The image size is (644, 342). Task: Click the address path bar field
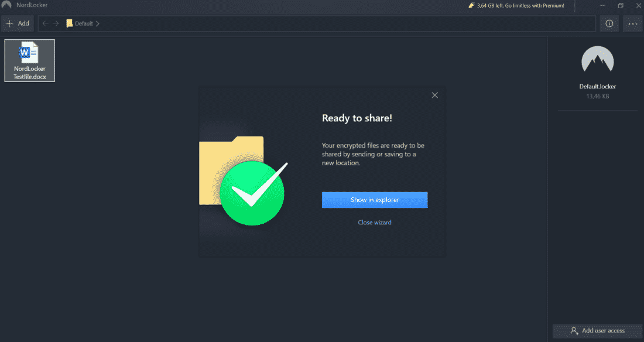[x=317, y=23]
